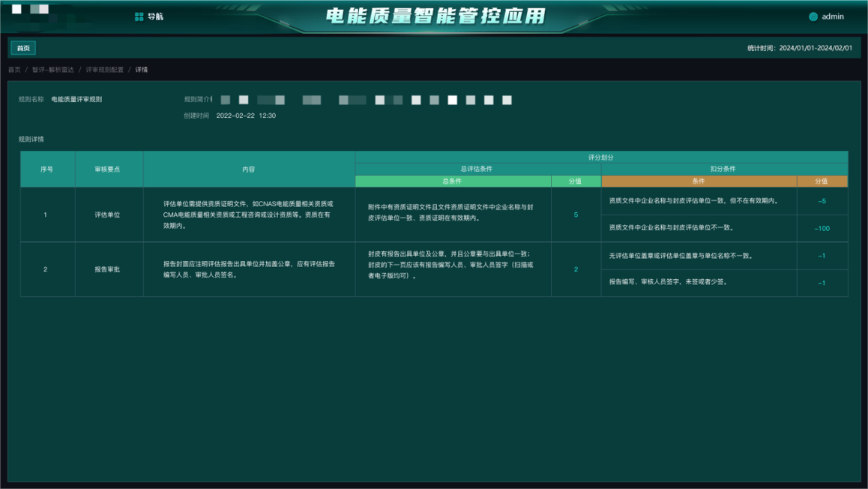This screenshot has width=868, height=489.
Task: Click the -100 deduction score cell
Action: (822, 229)
